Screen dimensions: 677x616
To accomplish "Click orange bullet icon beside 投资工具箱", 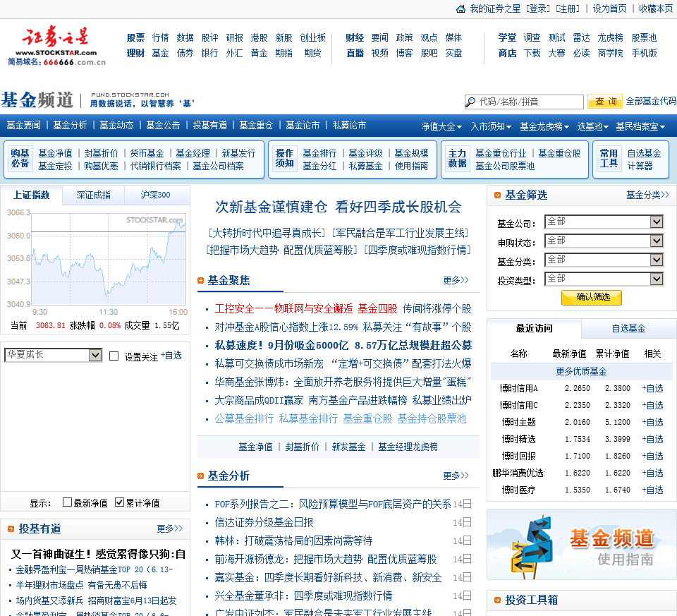I will [x=497, y=600].
